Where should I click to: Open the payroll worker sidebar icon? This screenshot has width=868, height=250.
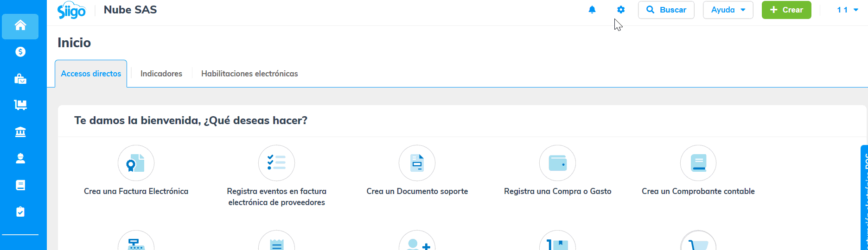click(x=20, y=159)
